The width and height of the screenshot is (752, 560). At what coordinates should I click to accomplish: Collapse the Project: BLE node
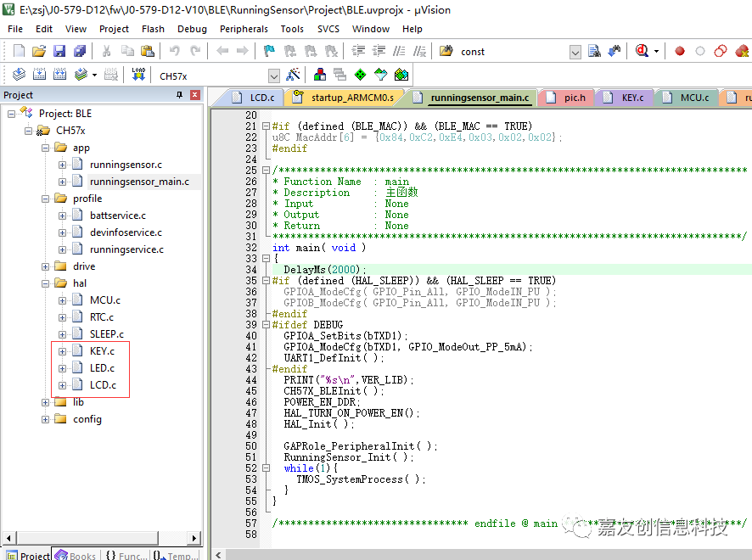click(x=12, y=114)
